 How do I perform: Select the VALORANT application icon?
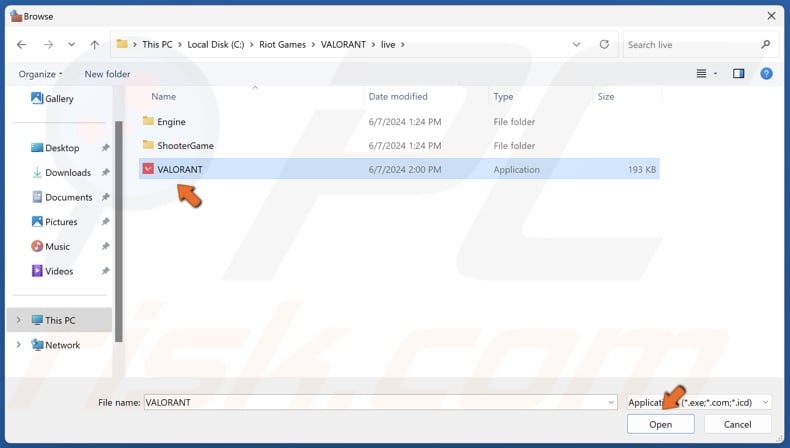(148, 169)
